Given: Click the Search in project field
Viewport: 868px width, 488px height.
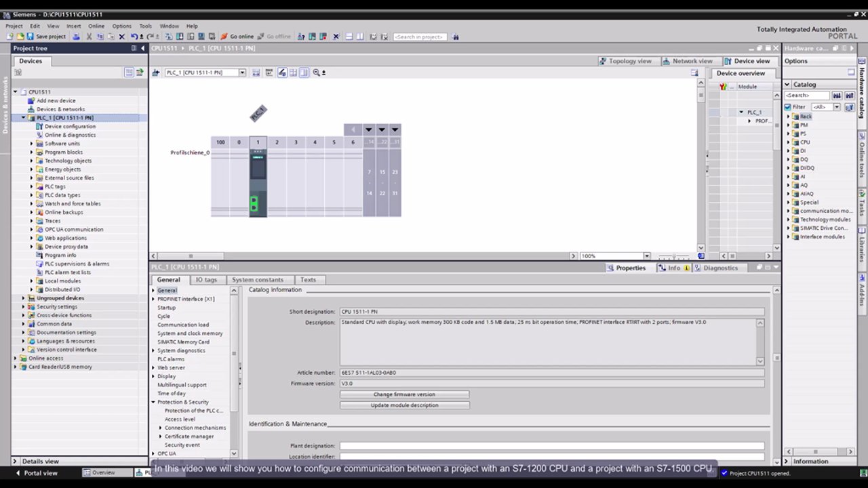Looking at the screenshot, I should (420, 37).
